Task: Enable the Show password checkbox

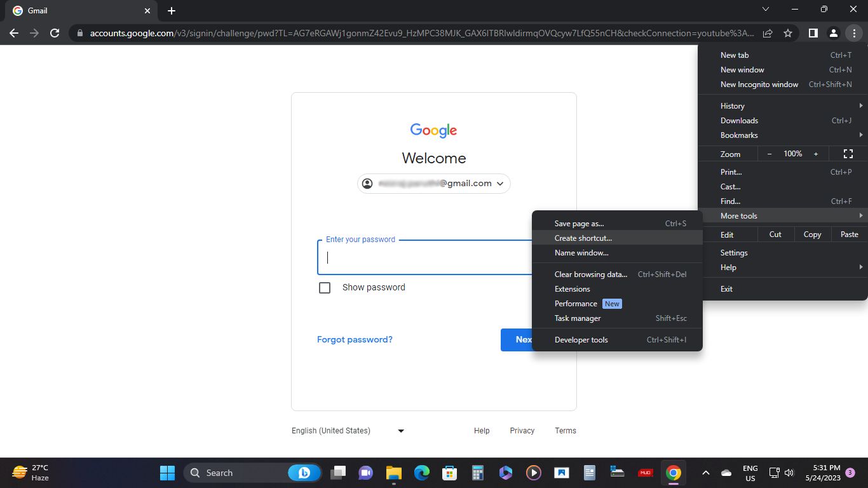Action: tap(325, 287)
